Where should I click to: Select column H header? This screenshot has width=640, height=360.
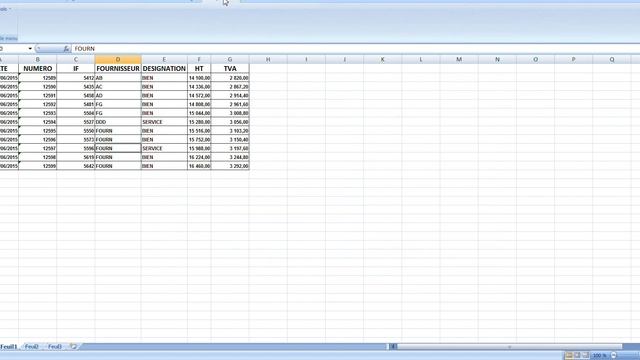pos(268,60)
